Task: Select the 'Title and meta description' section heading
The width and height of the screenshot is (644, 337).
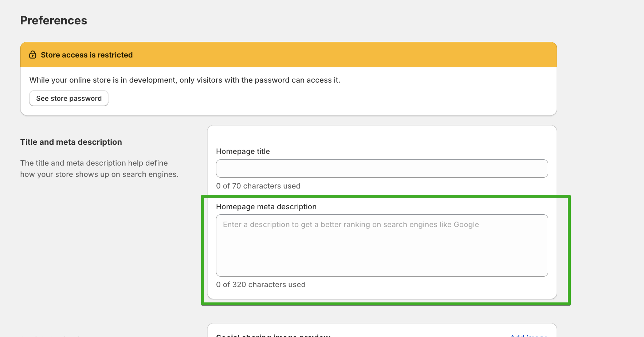Action: click(x=71, y=142)
